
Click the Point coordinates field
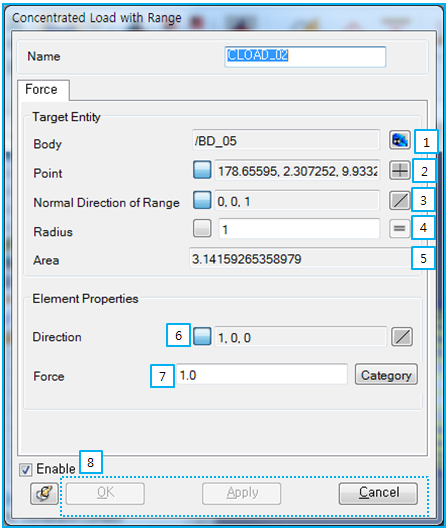click(x=297, y=170)
